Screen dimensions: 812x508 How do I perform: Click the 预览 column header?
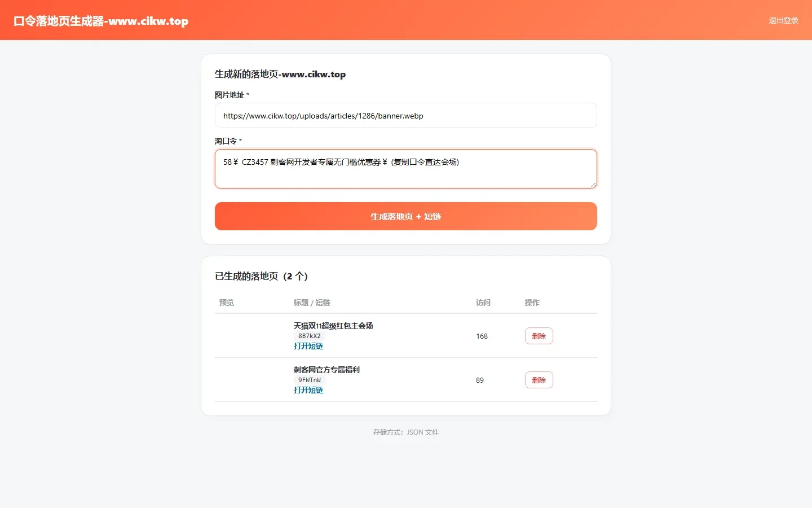tap(227, 303)
